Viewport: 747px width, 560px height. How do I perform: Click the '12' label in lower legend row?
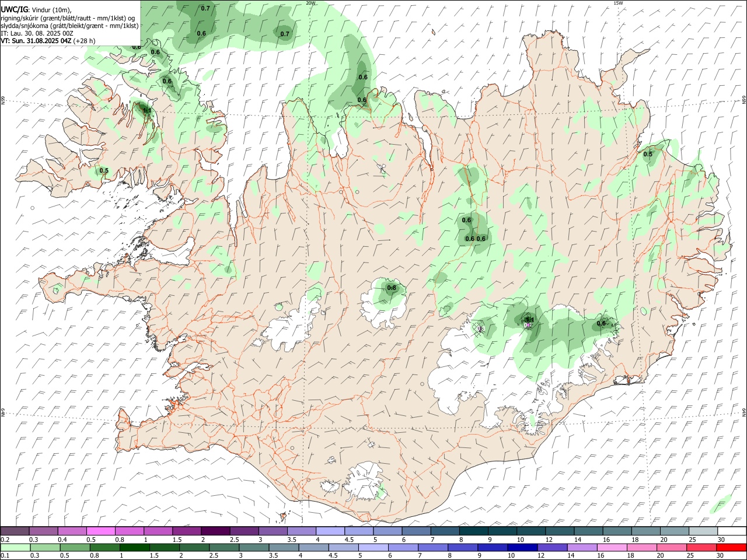tap(542, 556)
